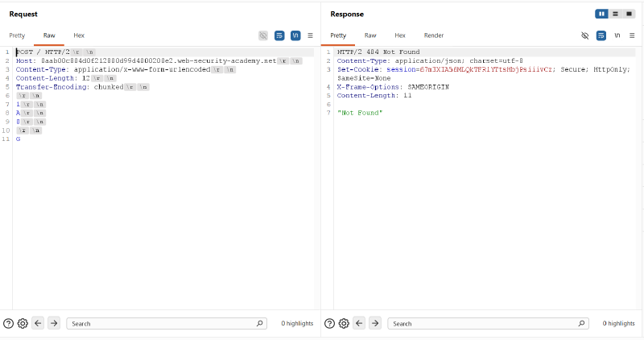Open help icon in Request search bar
644x340 pixels.
pyautogui.click(x=8, y=324)
